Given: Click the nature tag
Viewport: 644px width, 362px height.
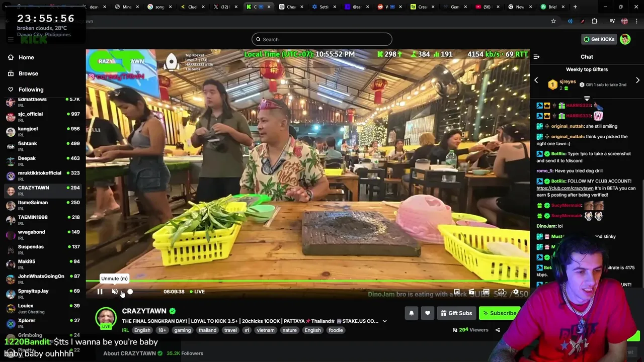Looking at the screenshot, I should pos(289,330).
